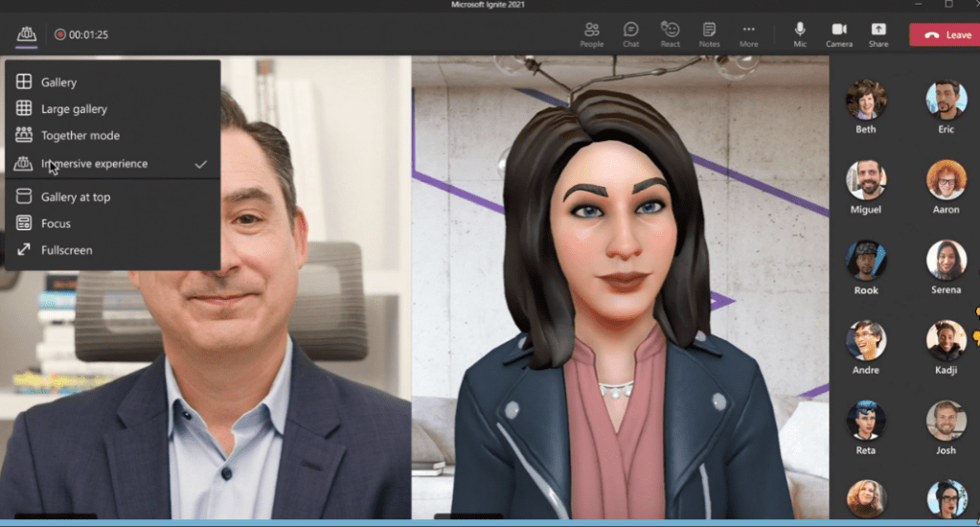Select Gallery at top layout
This screenshot has height=527, width=980.
pos(75,197)
